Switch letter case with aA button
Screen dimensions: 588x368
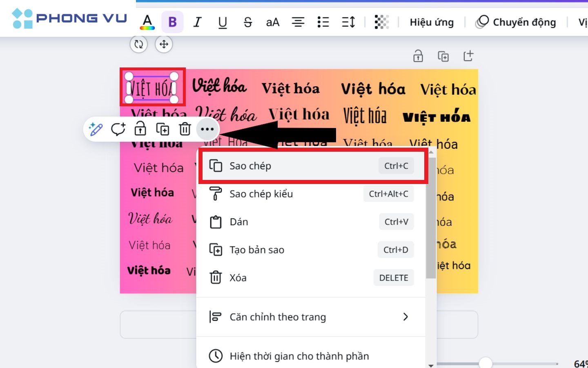[273, 22]
